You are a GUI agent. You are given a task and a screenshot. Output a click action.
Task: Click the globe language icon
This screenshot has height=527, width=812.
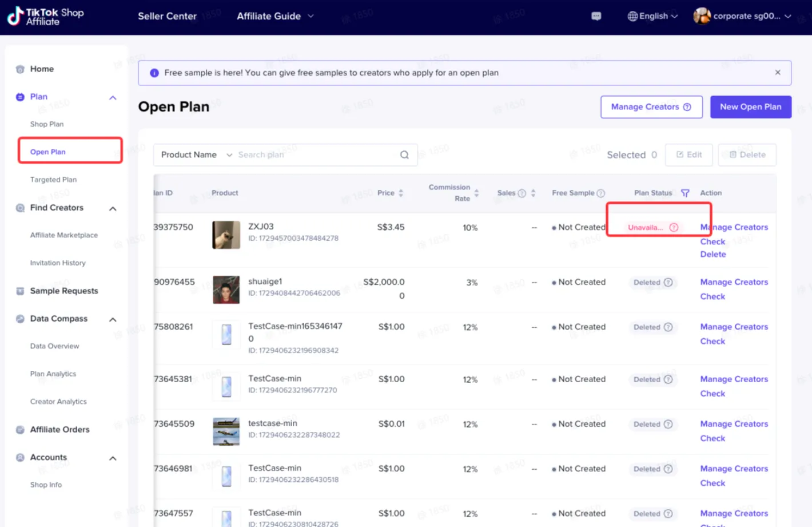pyautogui.click(x=632, y=16)
